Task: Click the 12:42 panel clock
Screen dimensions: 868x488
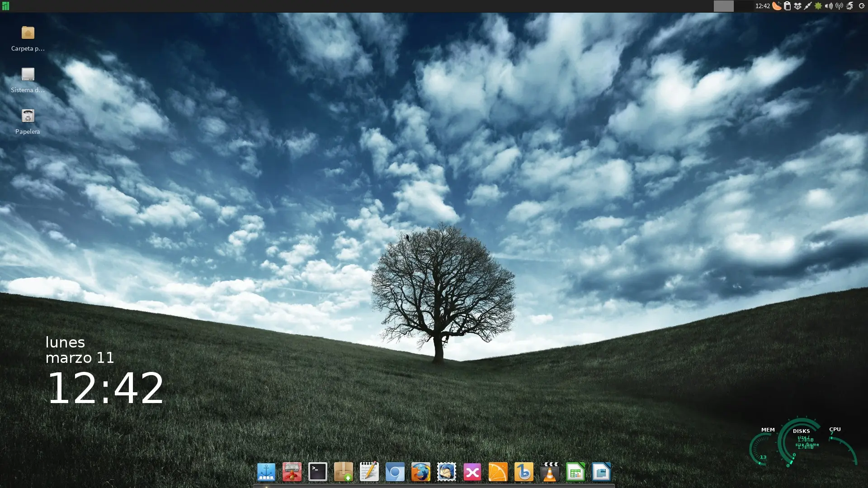Action: 762,6
